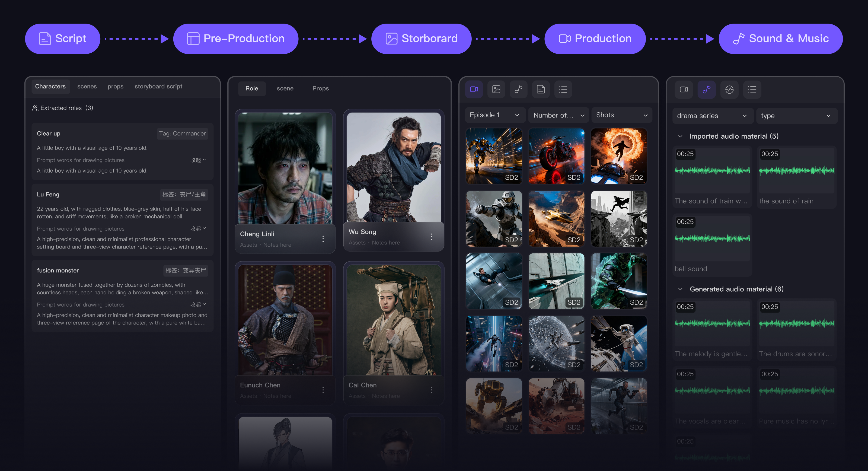Open the waveform circle icon in the audio panel
Image resolution: width=868 pixels, height=471 pixels.
[729, 90]
